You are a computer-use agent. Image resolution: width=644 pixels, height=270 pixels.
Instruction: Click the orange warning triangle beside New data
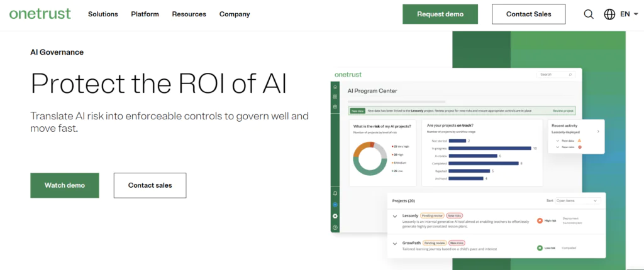(579, 140)
